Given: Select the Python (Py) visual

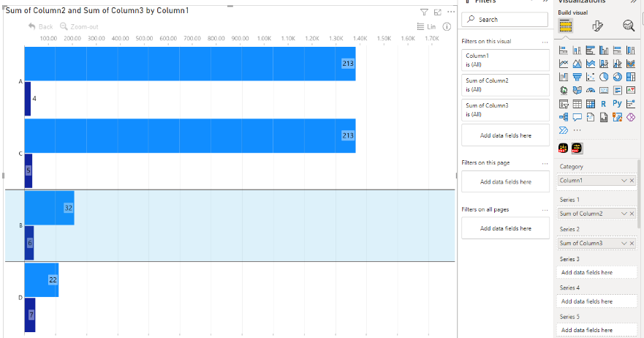Looking at the screenshot, I should [x=617, y=104].
